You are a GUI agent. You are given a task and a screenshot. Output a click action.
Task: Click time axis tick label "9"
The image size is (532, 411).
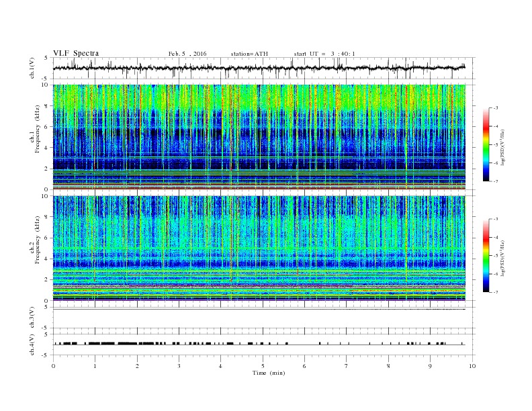point(430,366)
